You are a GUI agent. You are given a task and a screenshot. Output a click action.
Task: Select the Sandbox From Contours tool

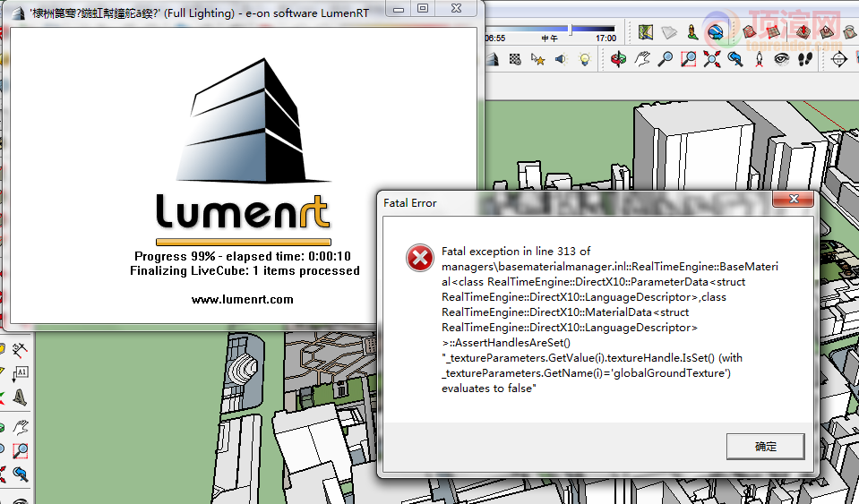point(748,32)
